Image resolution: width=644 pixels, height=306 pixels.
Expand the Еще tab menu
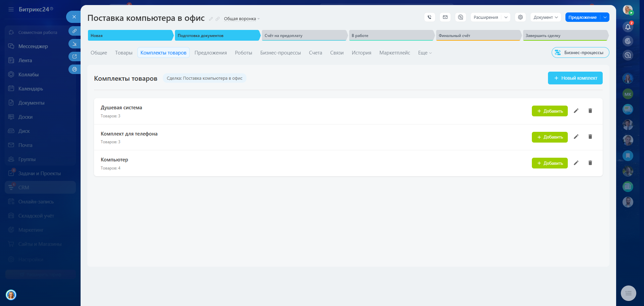(x=424, y=53)
